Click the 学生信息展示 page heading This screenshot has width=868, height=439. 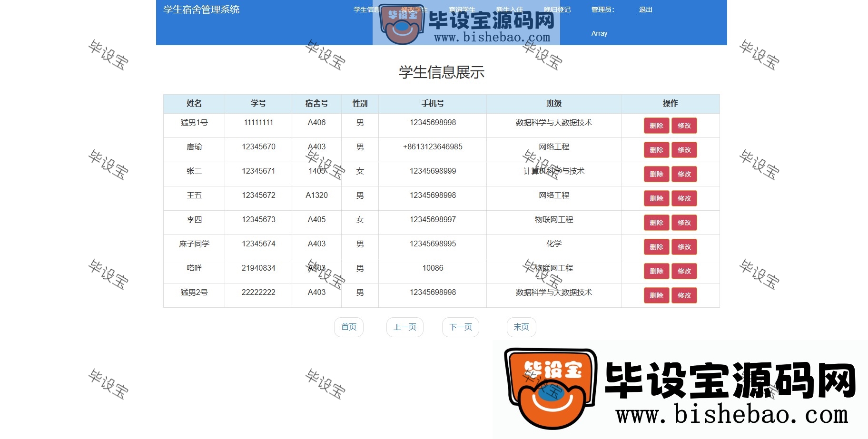coord(442,72)
